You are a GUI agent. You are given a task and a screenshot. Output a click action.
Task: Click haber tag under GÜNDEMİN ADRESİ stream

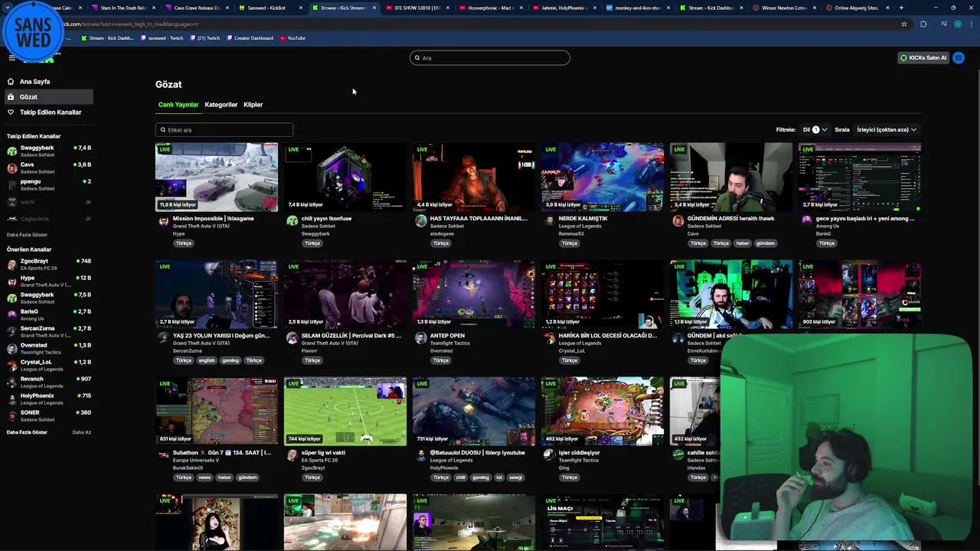point(743,243)
